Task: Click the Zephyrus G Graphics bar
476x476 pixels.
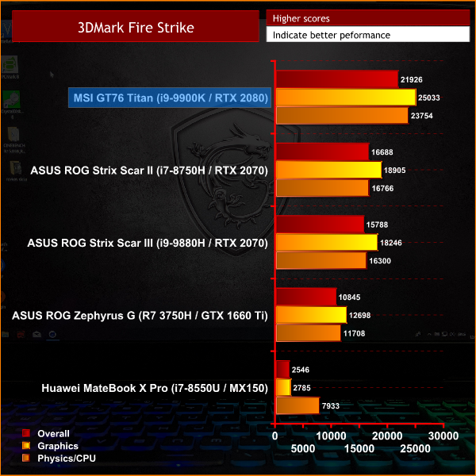Action: click(312, 315)
